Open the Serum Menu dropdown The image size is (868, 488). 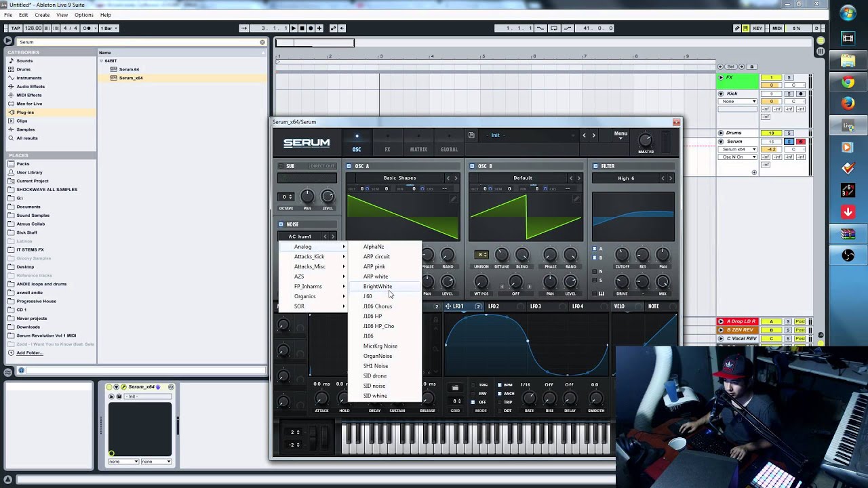coord(620,135)
